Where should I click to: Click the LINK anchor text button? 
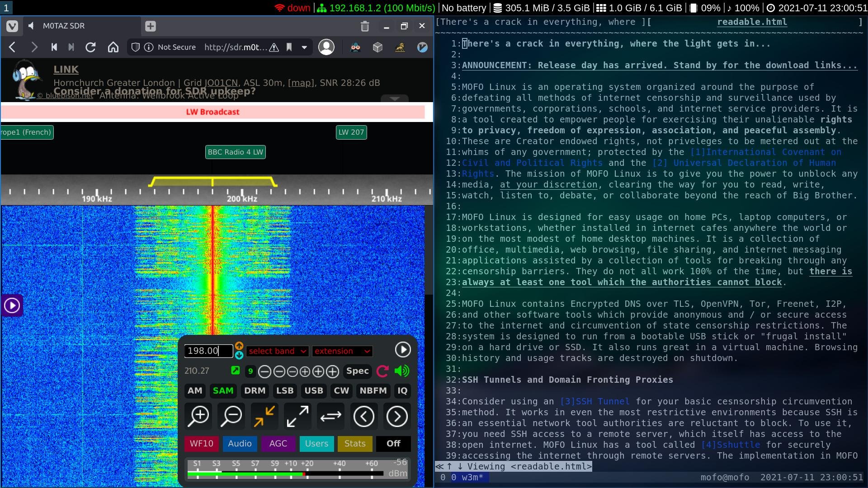66,69
